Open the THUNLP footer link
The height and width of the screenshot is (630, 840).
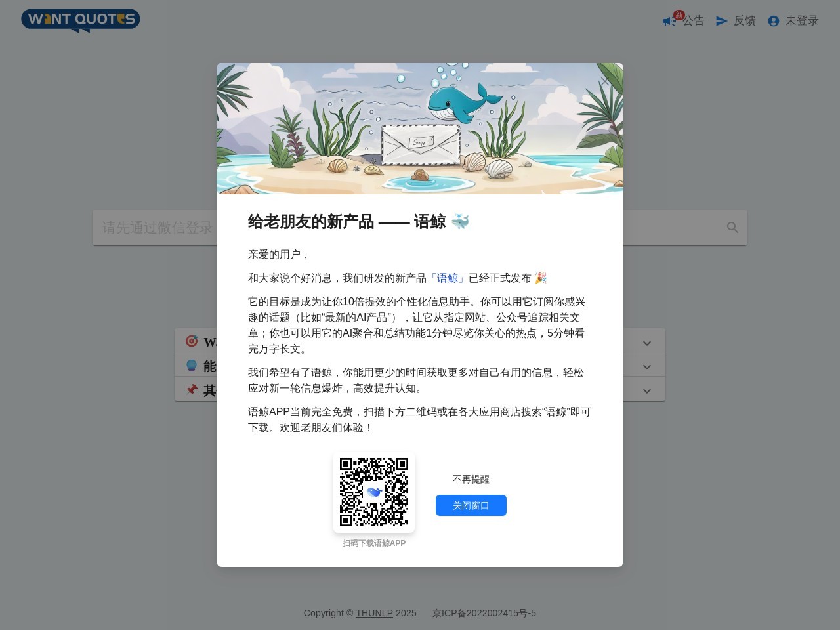click(x=374, y=613)
